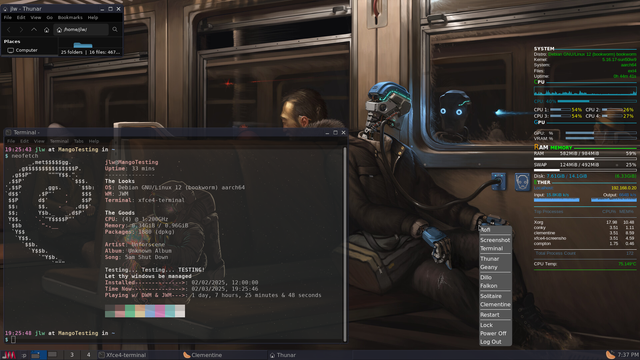Viewport: 640px width, 360px height.
Task: Switch to workspace 4
Action: [x=88, y=355]
